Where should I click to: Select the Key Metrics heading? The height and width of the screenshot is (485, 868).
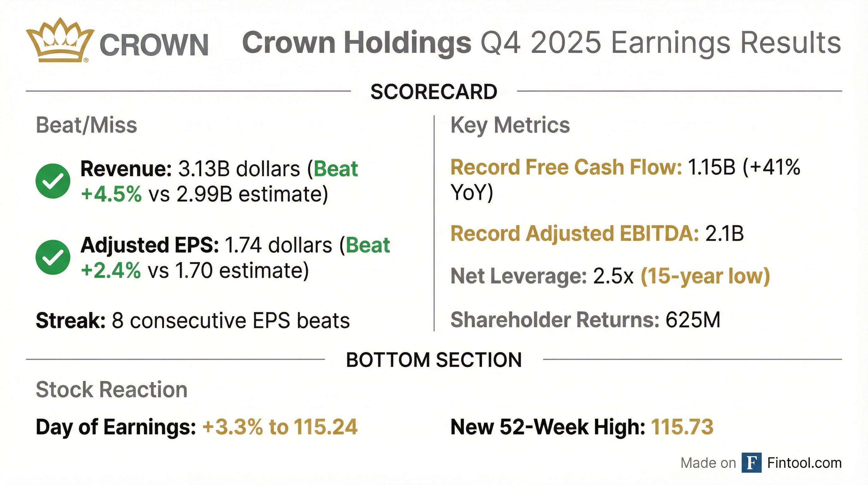(x=510, y=125)
